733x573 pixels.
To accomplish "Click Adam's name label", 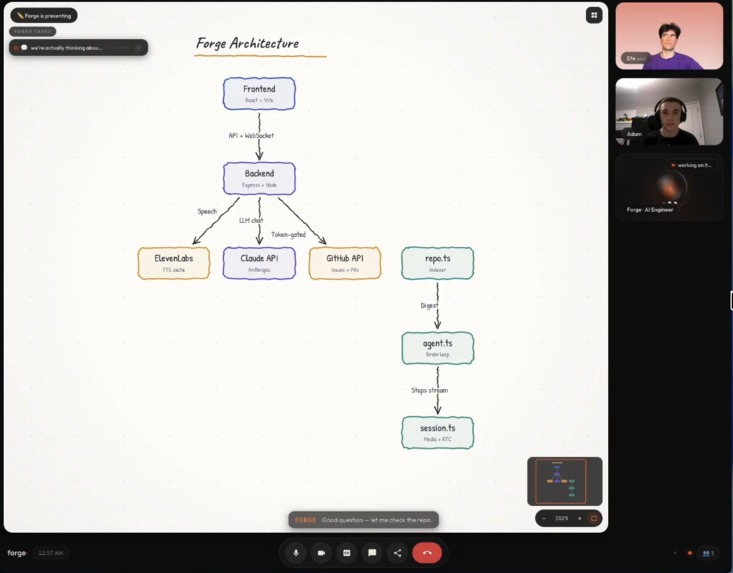I will click(x=634, y=134).
